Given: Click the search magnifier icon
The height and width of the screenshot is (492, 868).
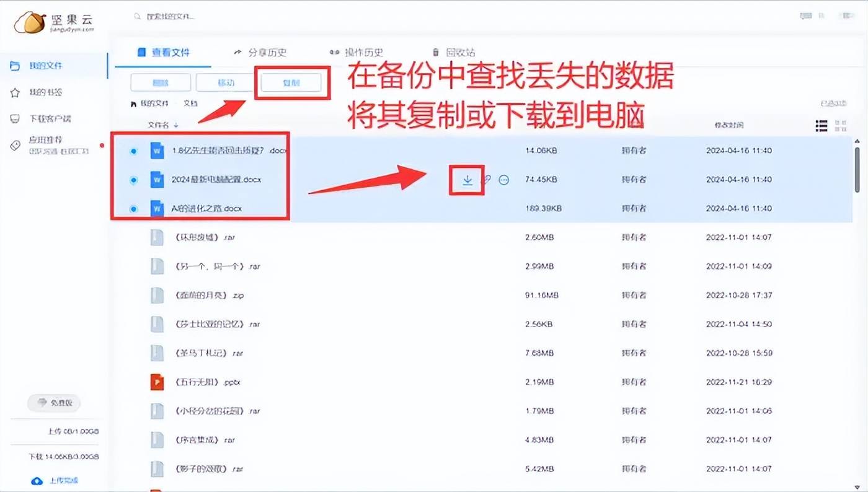Looking at the screenshot, I should coord(138,17).
